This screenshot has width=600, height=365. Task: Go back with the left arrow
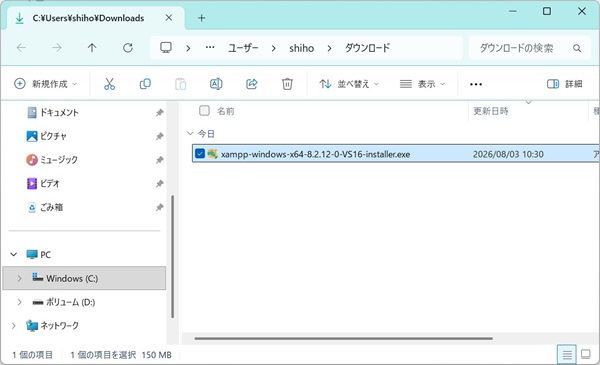21,48
